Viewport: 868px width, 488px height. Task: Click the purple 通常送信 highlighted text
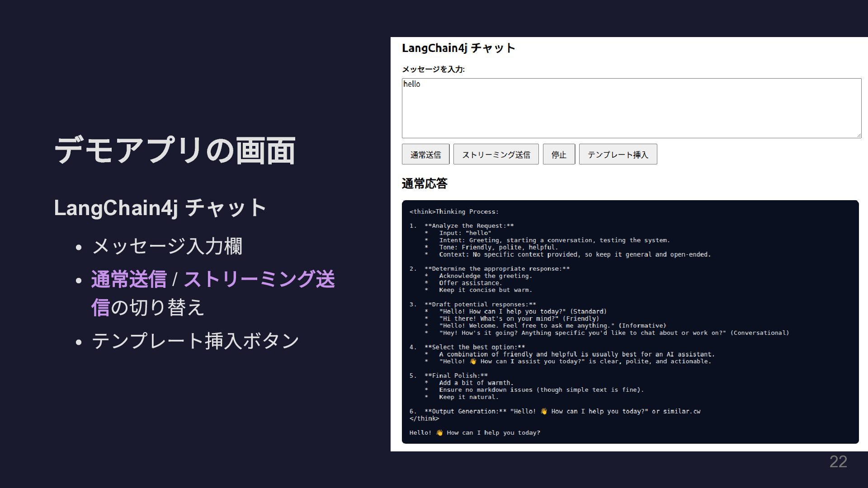[x=129, y=279]
